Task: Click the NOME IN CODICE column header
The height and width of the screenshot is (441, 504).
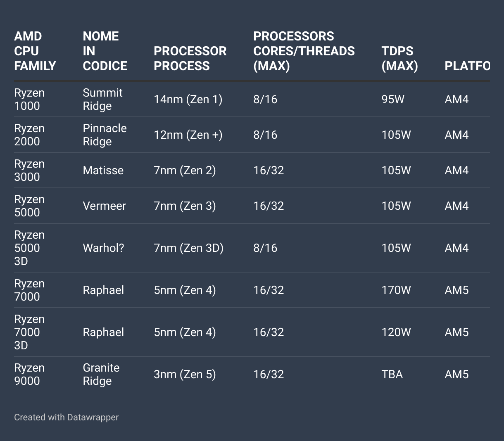Action: [105, 51]
